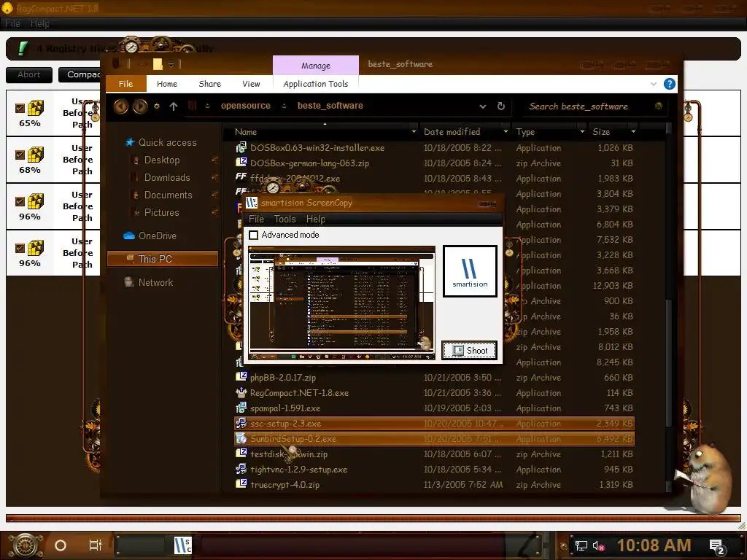Viewport: 747px width, 560px height.
Task: Click the muted volume tray icon
Action: (598, 545)
